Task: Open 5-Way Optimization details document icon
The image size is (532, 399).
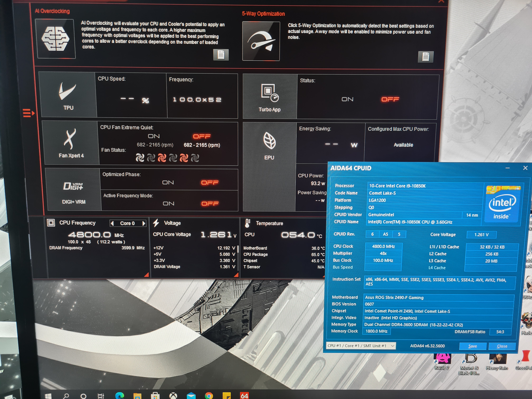Action: [426, 57]
